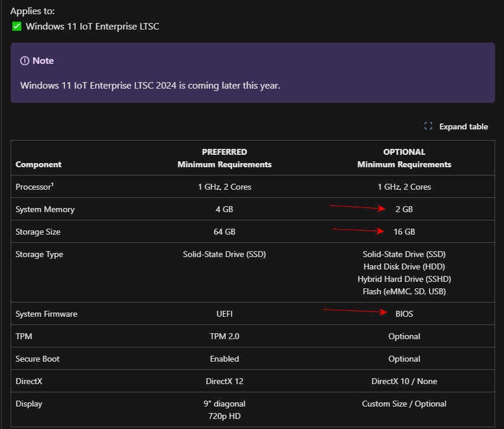Click the 64 GB storage size cell
Image resolution: width=504 pixels, height=429 pixels.
[x=225, y=232]
